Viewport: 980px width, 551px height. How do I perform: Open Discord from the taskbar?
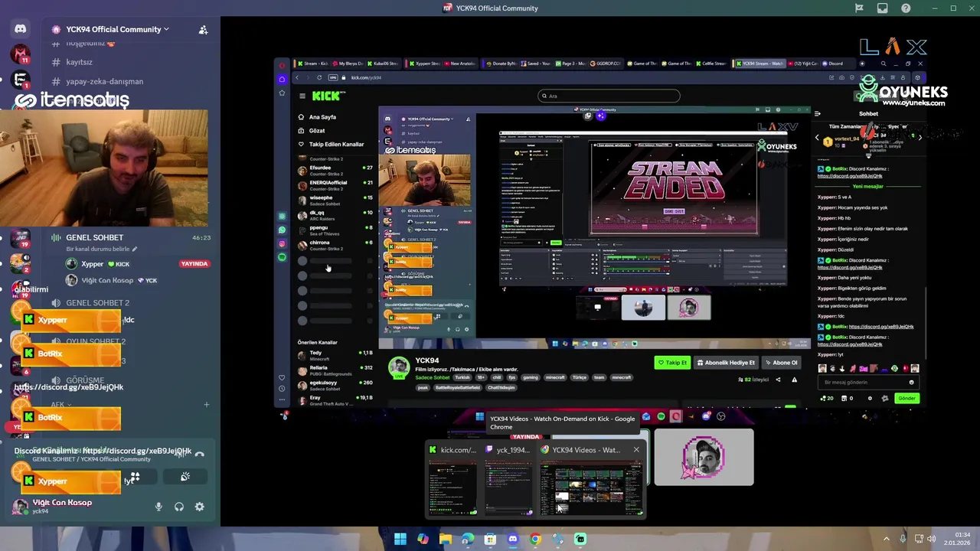[513, 539]
